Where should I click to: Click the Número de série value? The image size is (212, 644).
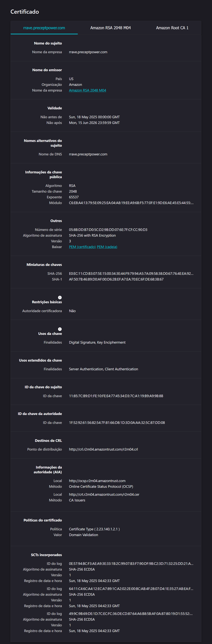[108, 230]
